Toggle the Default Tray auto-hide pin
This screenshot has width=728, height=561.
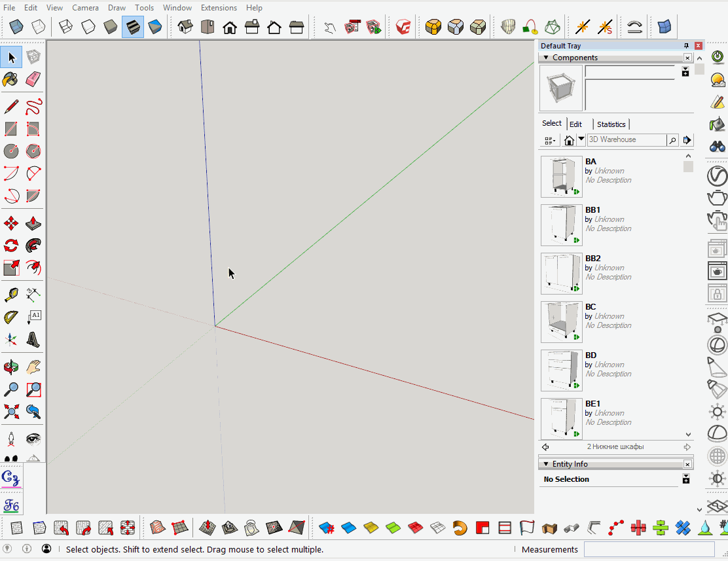point(685,45)
